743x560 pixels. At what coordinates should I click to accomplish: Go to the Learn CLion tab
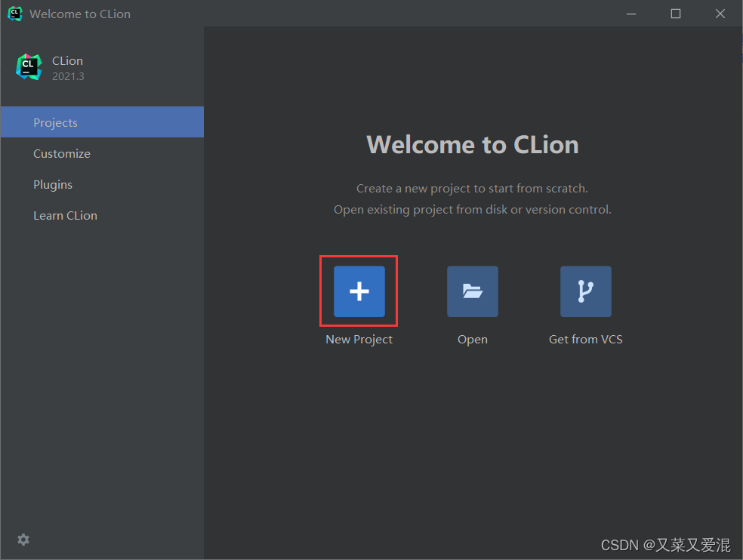pos(103,216)
